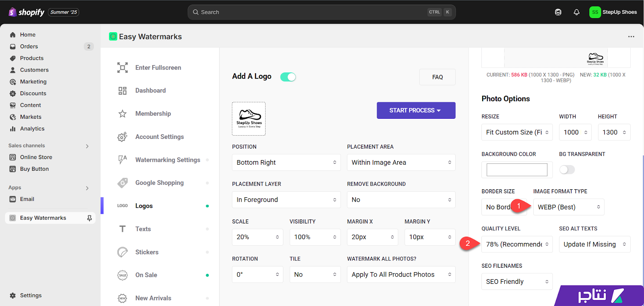Click the FAQ button
644x306 pixels.
tap(438, 77)
